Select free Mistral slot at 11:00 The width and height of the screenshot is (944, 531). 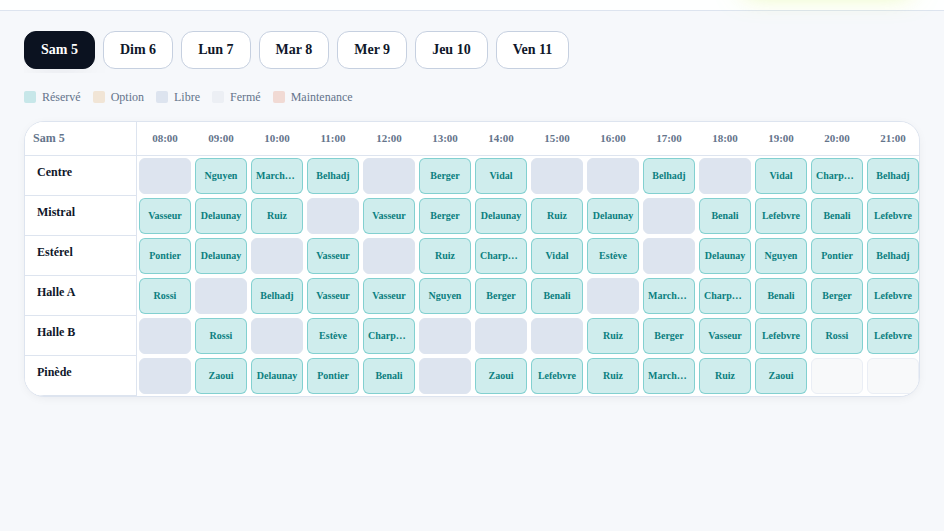[x=333, y=216]
